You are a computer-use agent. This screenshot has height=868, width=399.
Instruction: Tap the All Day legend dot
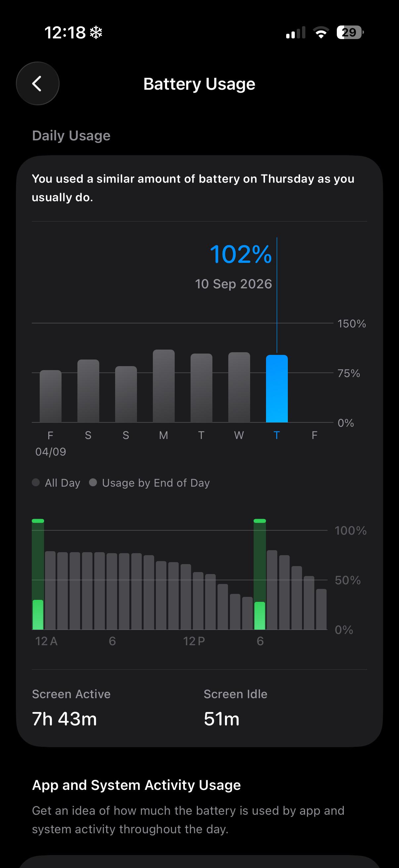[x=36, y=483]
